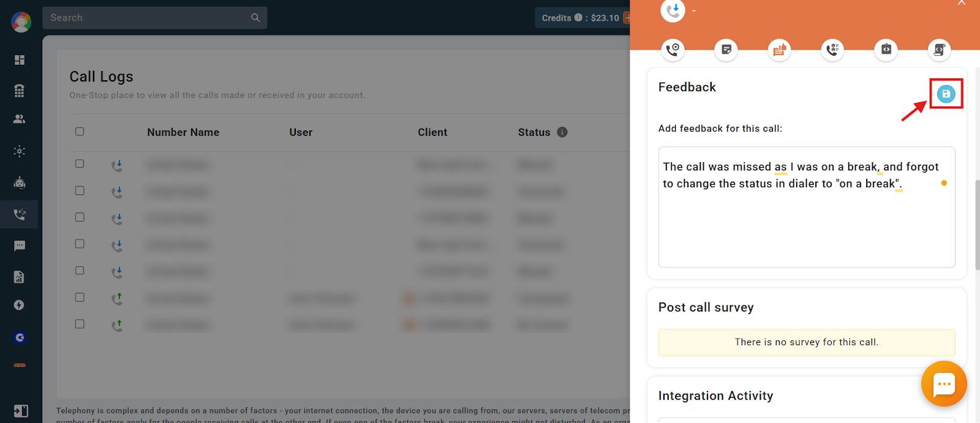Image resolution: width=980 pixels, height=423 pixels.
Task: Click the Client column header
Action: [x=432, y=132]
